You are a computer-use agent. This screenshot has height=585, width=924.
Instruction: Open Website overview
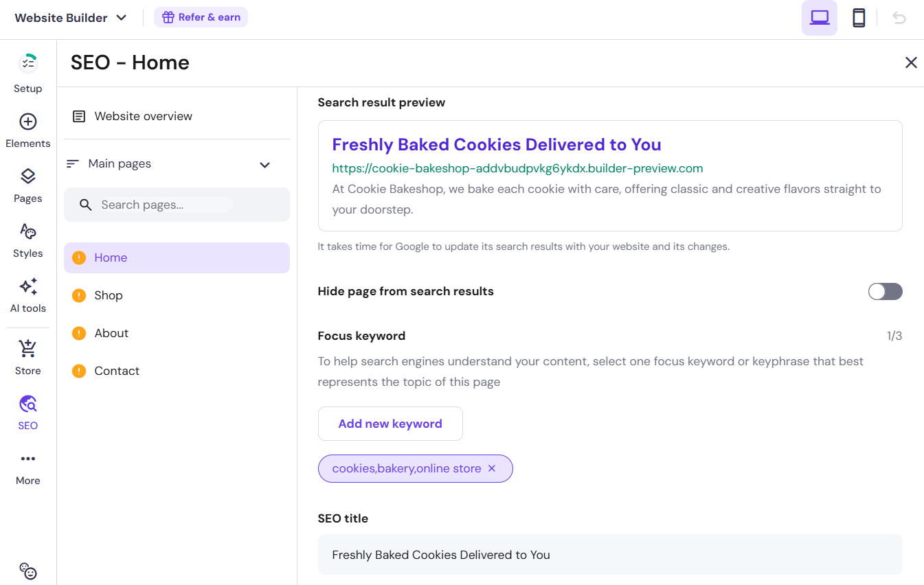pyautogui.click(x=143, y=116)
